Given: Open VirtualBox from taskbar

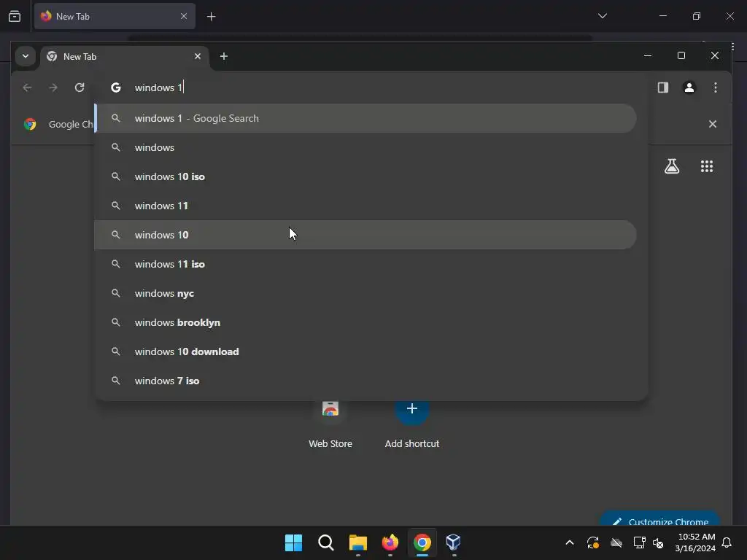Looking at the screenshot, I should 454,542.
